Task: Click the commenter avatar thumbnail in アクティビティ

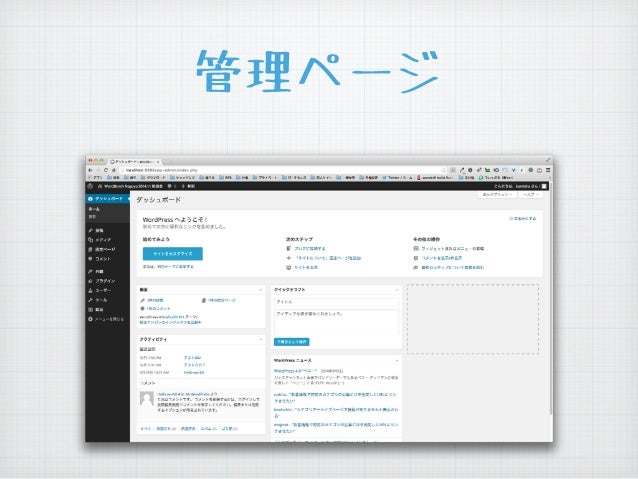Action: coord(146,398)
